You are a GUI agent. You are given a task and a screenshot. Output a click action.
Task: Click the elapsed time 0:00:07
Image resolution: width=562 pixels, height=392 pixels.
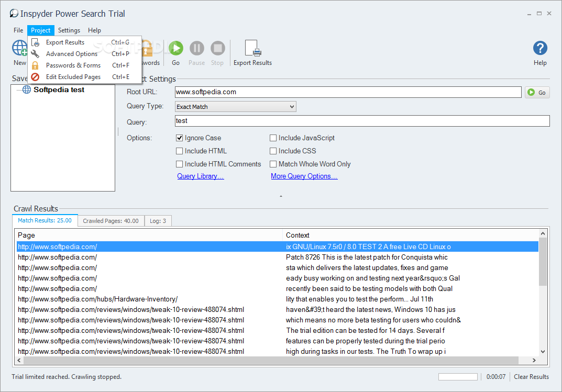pyautogui.click(x=495, y=377)
